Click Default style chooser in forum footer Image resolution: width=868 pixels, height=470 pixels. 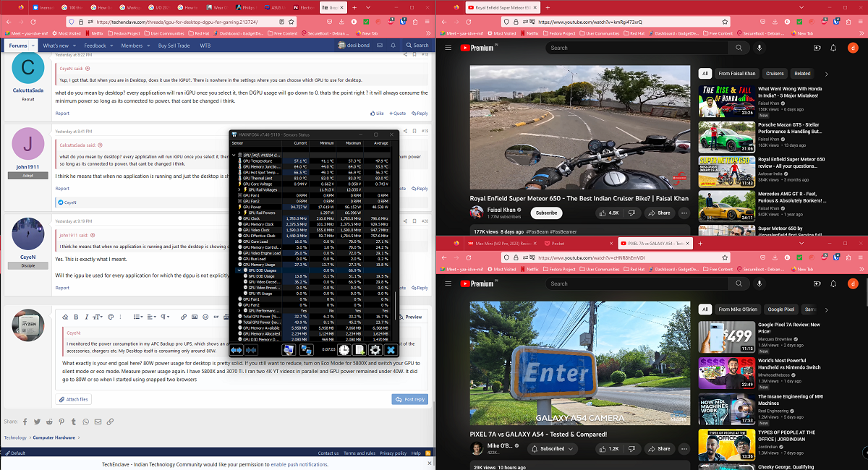tap(15, 453)
